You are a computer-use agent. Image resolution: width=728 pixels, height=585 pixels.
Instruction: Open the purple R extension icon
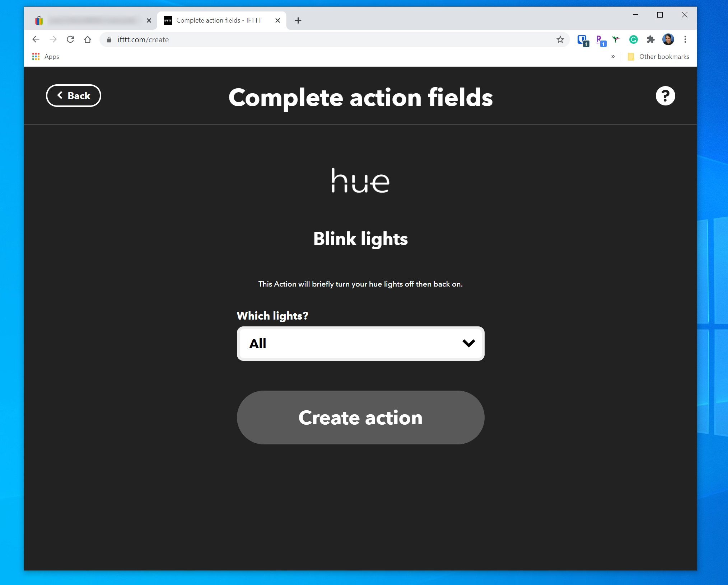pos(600,40)
